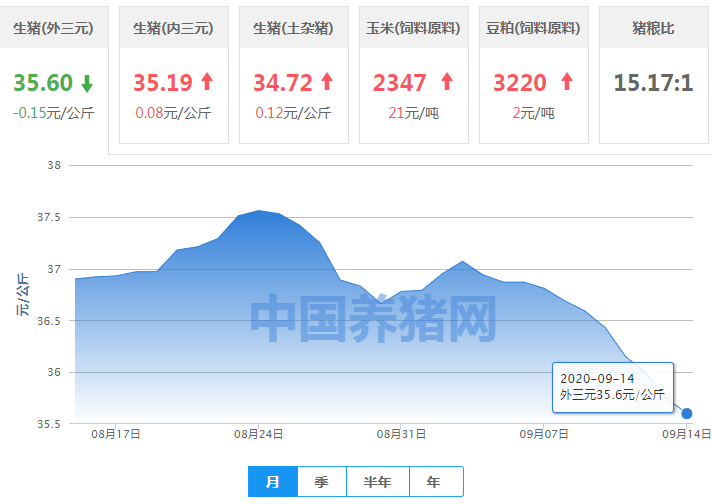This screenshot has width=712, height=504.
Task: Choose the 半年 time range
Action: [x=377, y=481]
